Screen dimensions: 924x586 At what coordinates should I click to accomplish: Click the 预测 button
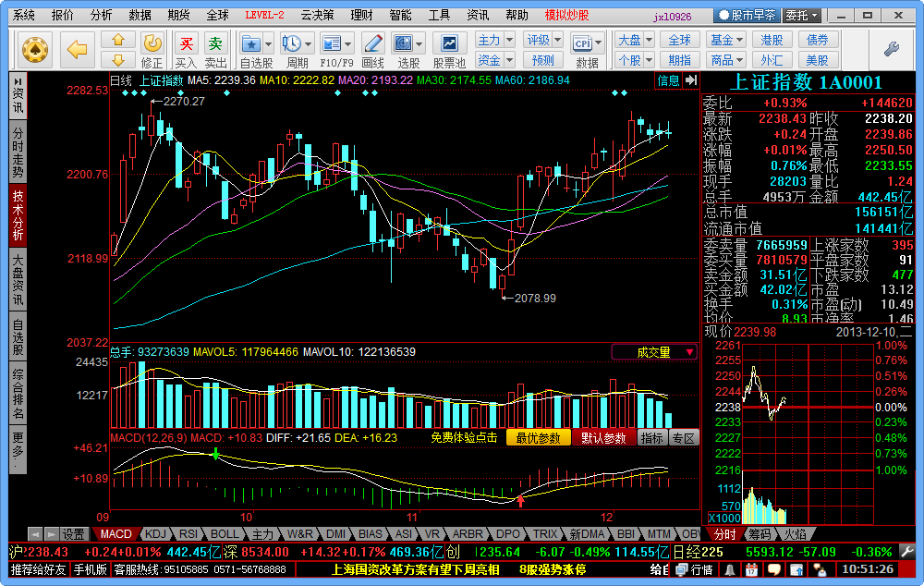[543, 60]
